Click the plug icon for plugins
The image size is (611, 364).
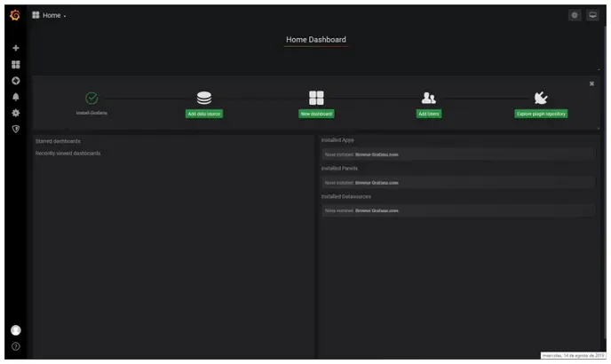tap(541, 98)
